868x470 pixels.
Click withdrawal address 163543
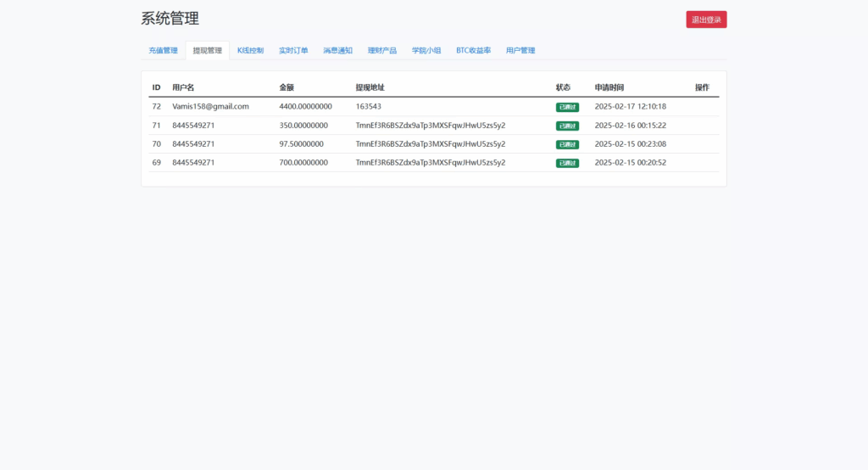pyautogui.click(x=368, y=107)
